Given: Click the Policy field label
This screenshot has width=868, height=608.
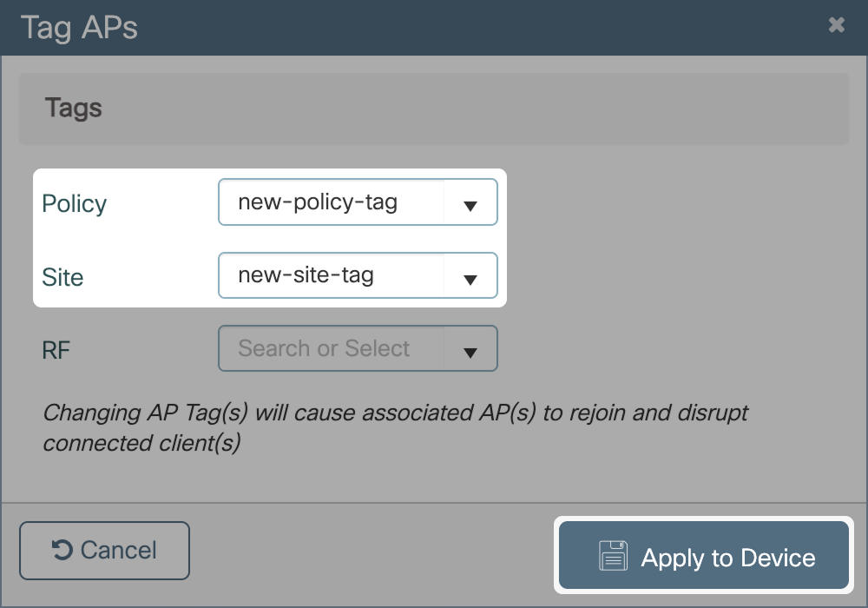Looking at the screenshot, I should tap(74, 204).
